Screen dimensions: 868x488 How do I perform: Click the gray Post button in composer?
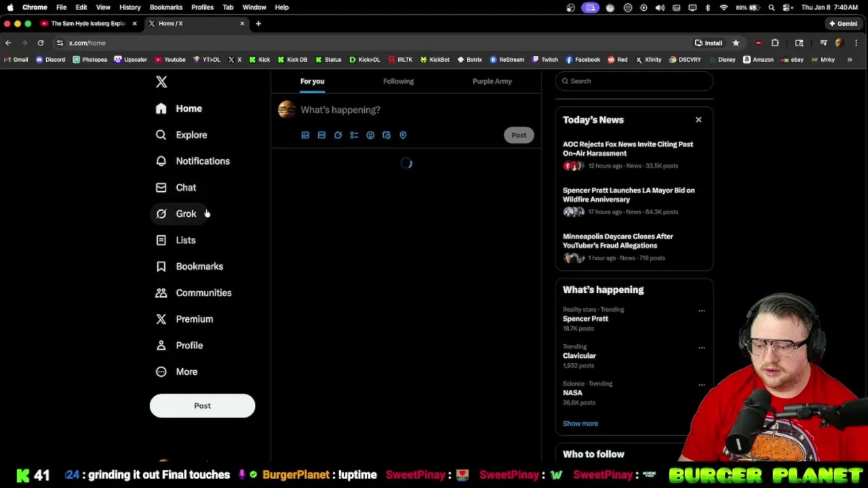(519, 135)
